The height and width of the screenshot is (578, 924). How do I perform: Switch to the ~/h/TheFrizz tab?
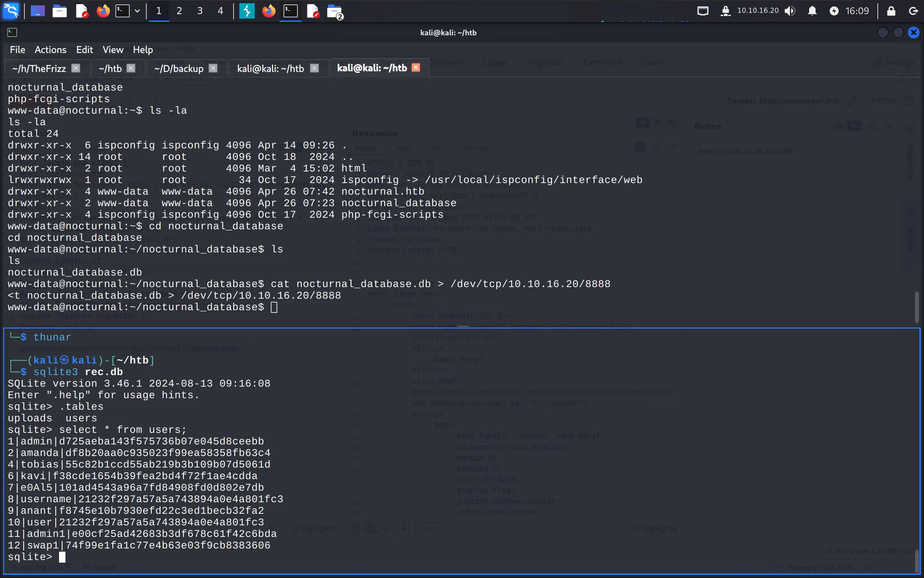(x=39, y=68)
